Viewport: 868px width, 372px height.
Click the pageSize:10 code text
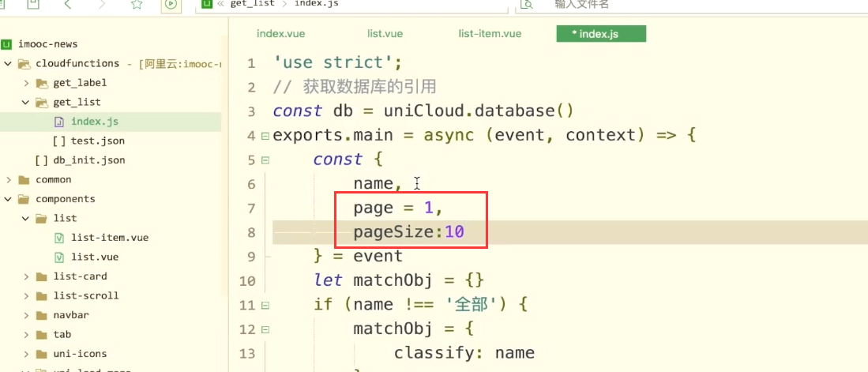click(408, 232)
